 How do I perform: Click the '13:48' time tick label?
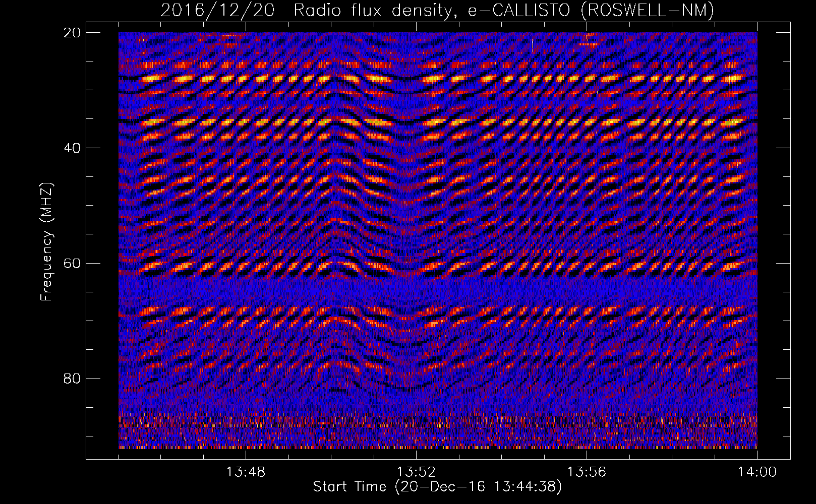[246, 472]
